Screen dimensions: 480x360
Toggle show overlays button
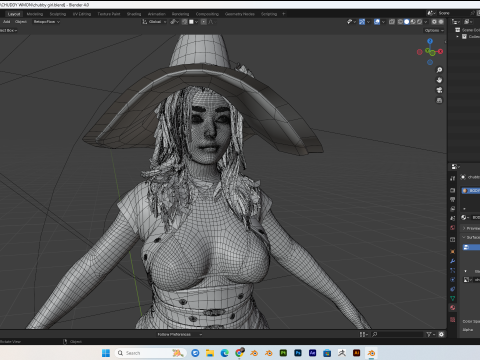coord(377,22)
